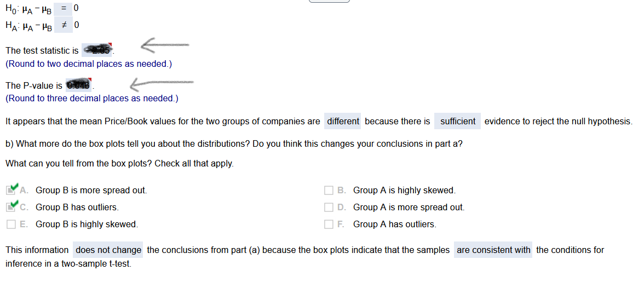Uncheck option A, Group B more spread out
The width and height of the screenshot is (644, 282).
click(11, 191)
